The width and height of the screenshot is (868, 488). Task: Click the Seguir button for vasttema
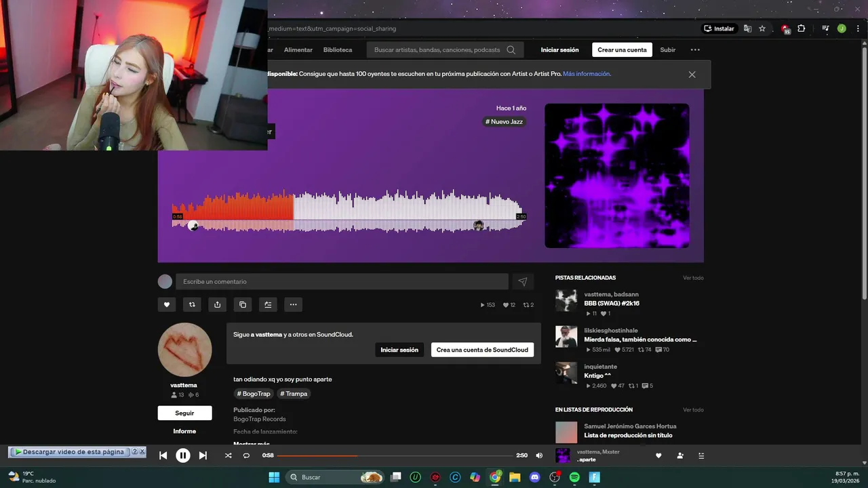pyautogui.click(x=184, y=413)
